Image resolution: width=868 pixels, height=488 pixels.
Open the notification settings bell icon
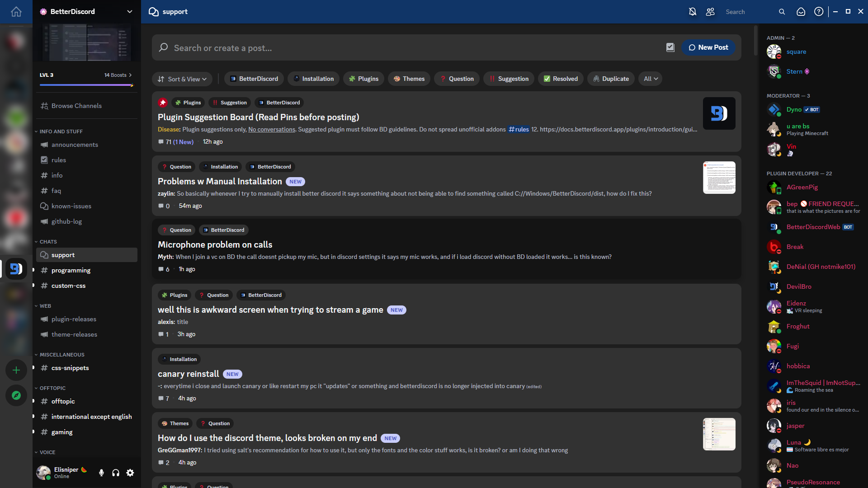pos(692,12)
